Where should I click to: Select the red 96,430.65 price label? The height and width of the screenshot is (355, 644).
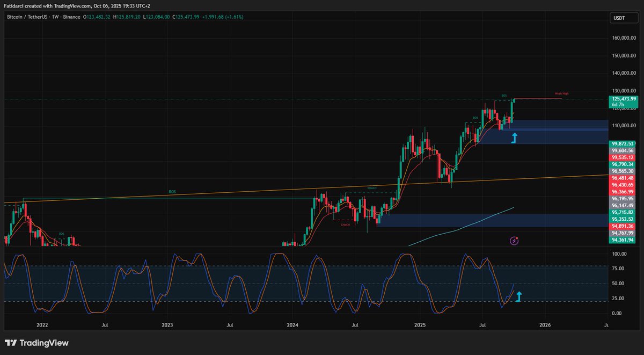pyautogui.click(x=623, y=185)
